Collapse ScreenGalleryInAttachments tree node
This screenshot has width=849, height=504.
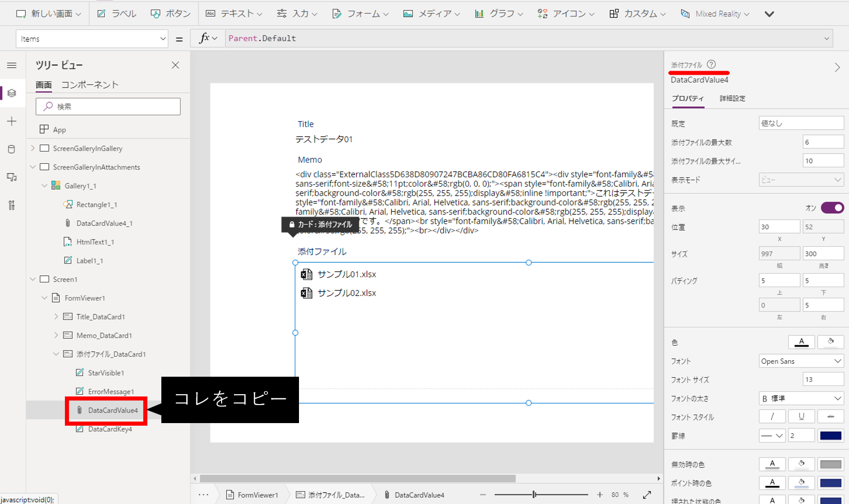point(33,167)
